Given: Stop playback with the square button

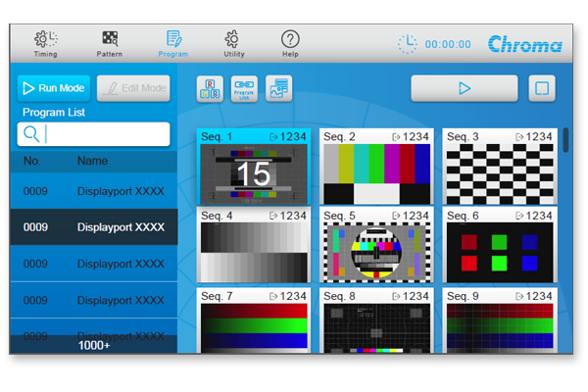Looking at the screenshot, I should coord(542,88).
